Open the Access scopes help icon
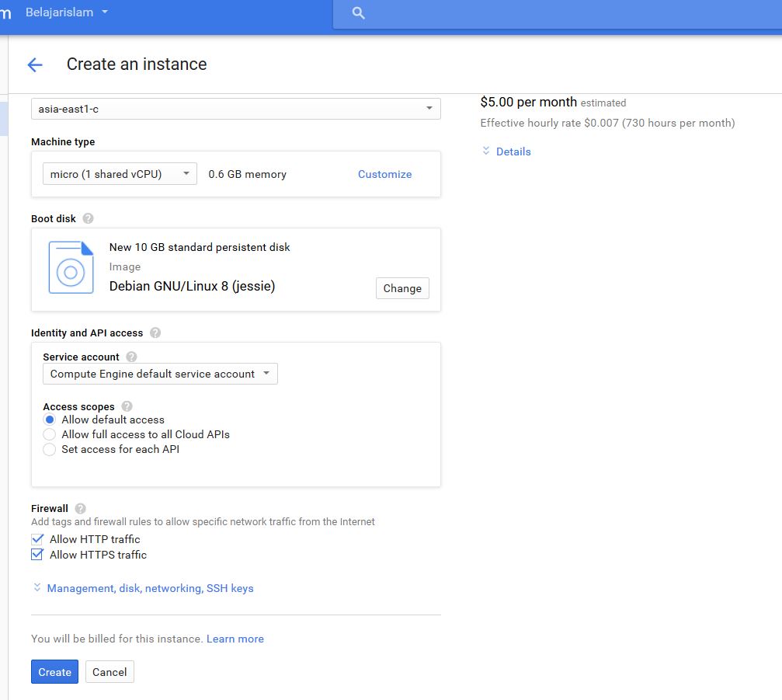 coord(127,406)
